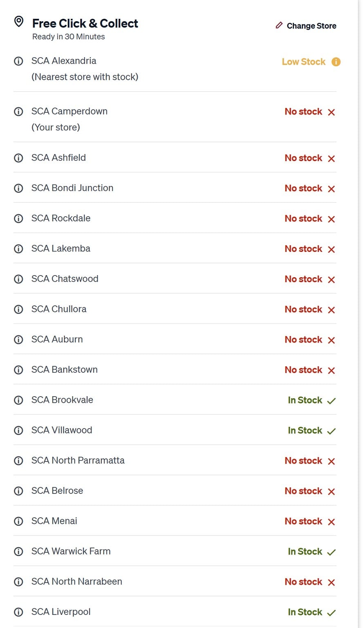This screenshot has height=628, width=364.
Task: Click the info icon next to SCA Camperdown
Action: pyautogui.click(x=18, y=112)
